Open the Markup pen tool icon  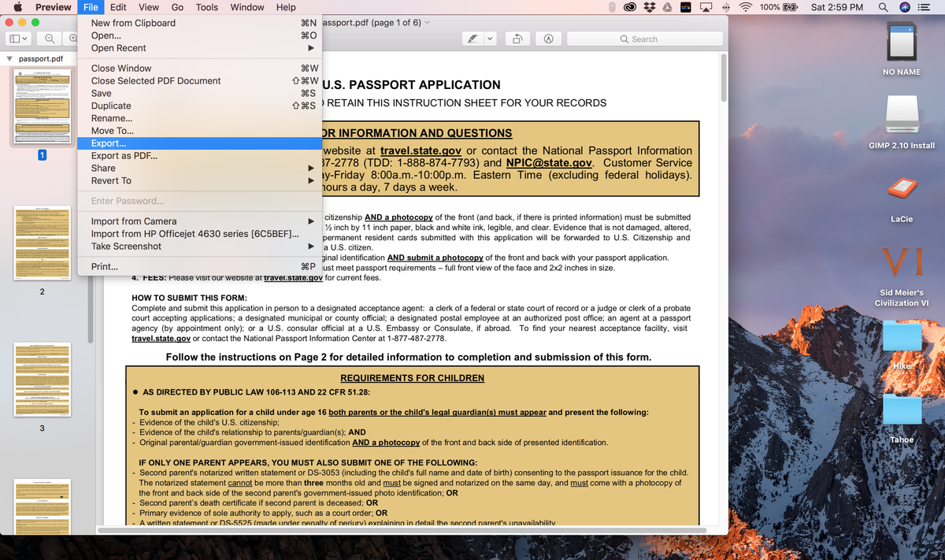pyautogui.click(x=472, y=39)
